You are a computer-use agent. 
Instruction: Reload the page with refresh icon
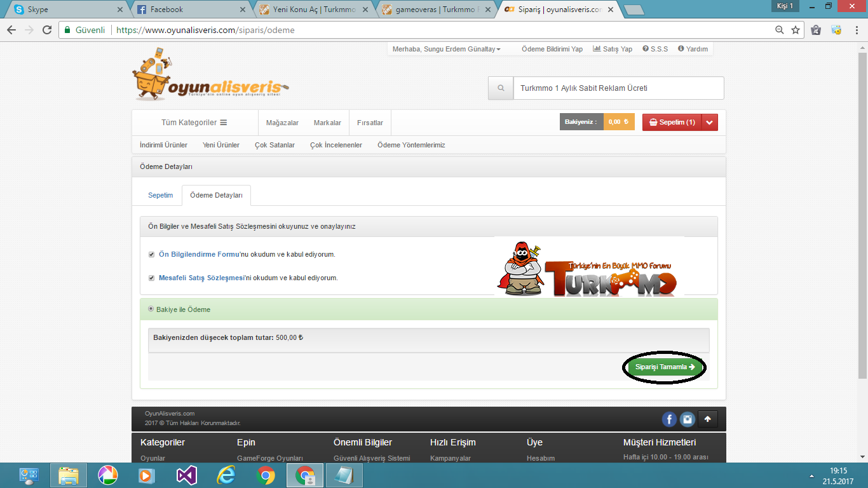tap(47, 30)
